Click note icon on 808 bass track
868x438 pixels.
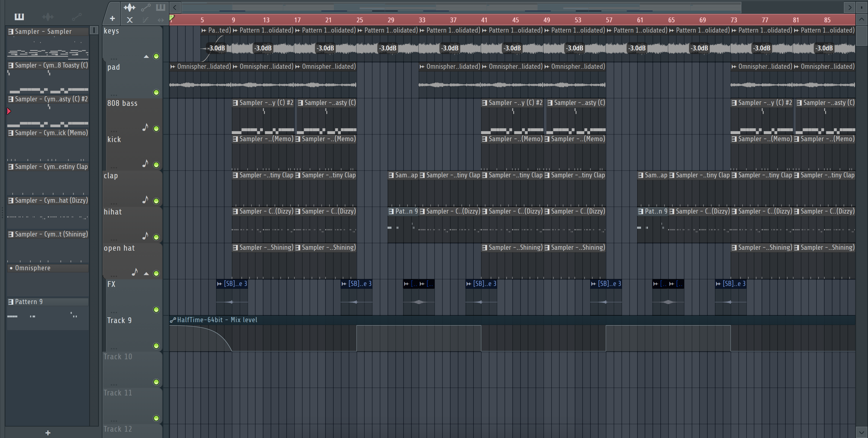[x=145, y=127]
